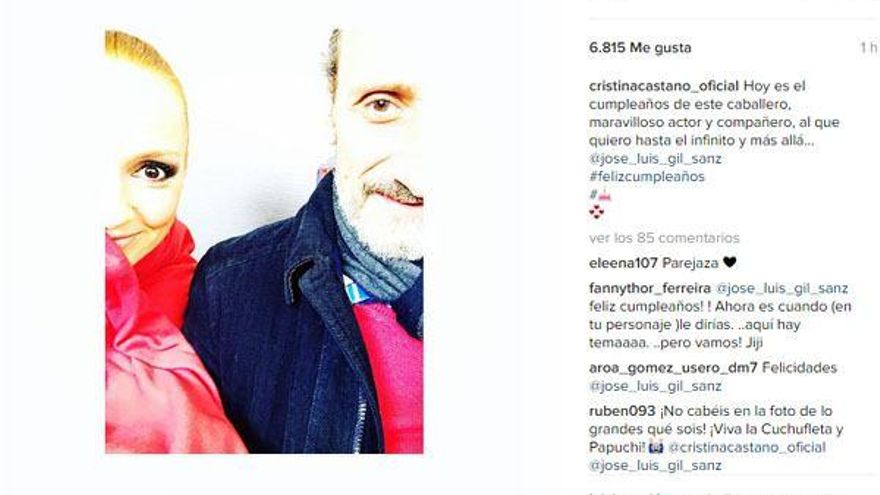Open aroa_gomez_usero_dm7 commenter profile
The image size is (880, 495).
[673, 368]
